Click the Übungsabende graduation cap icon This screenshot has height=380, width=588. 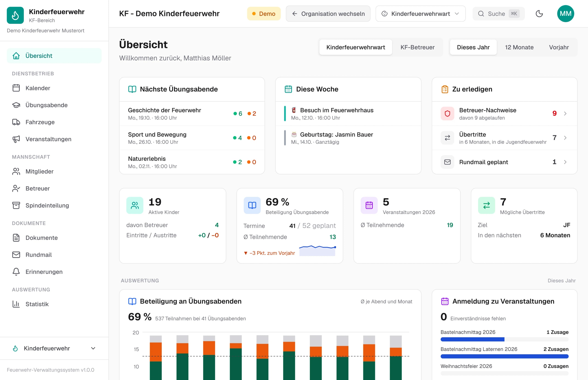tap(16, 105)
